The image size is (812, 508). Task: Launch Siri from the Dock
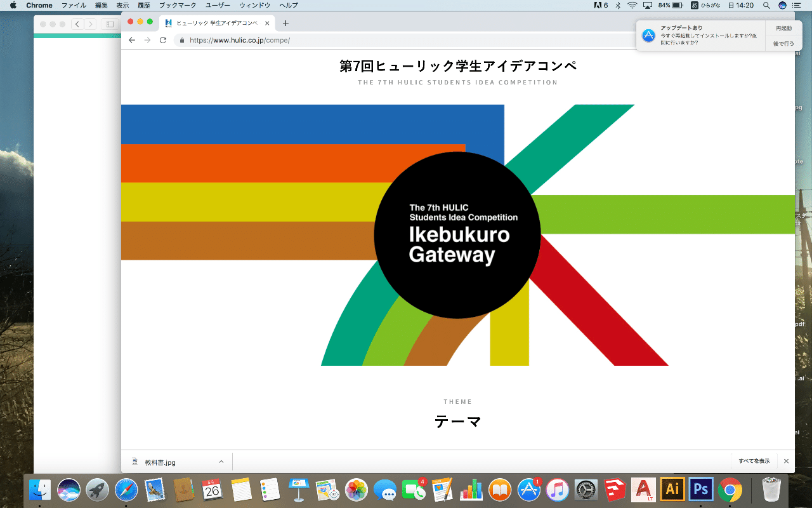point(69,490)
